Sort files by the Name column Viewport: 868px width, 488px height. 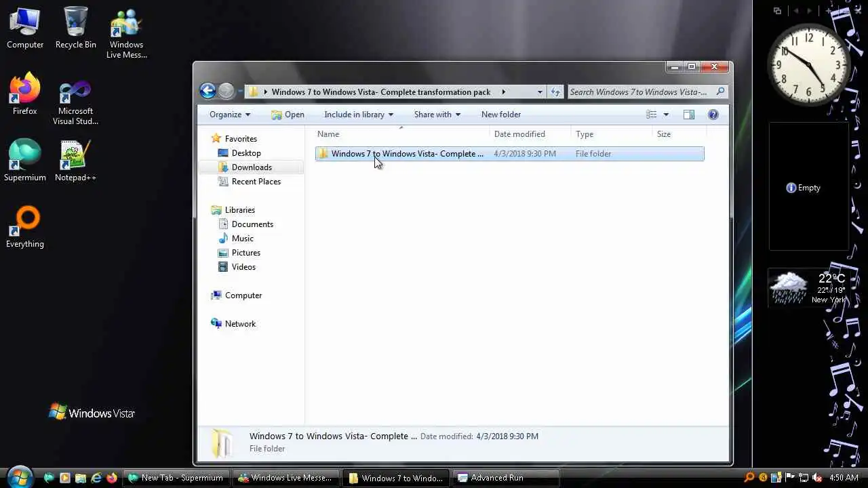[x=401, y=134]
